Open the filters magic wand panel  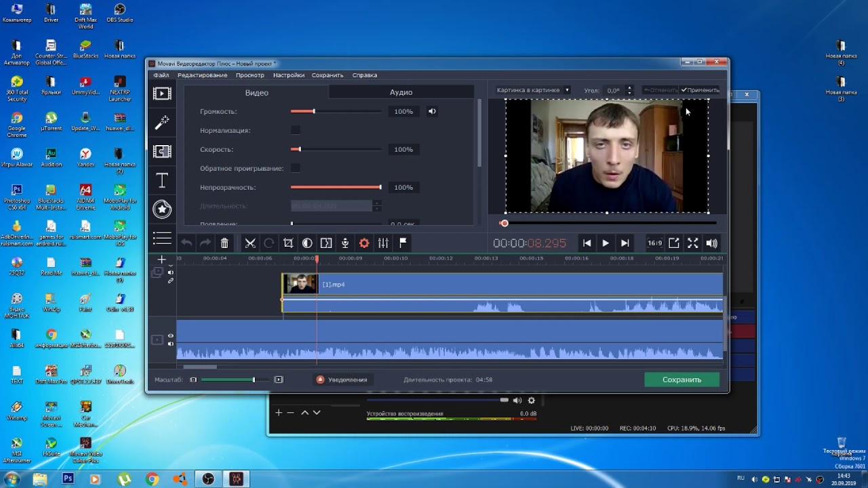162,123
